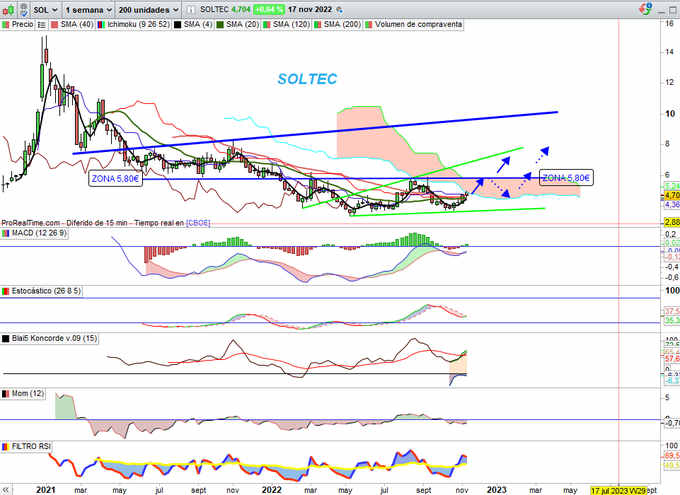Click the Blai5 Koncorde black swatch icon

point(6,338)
